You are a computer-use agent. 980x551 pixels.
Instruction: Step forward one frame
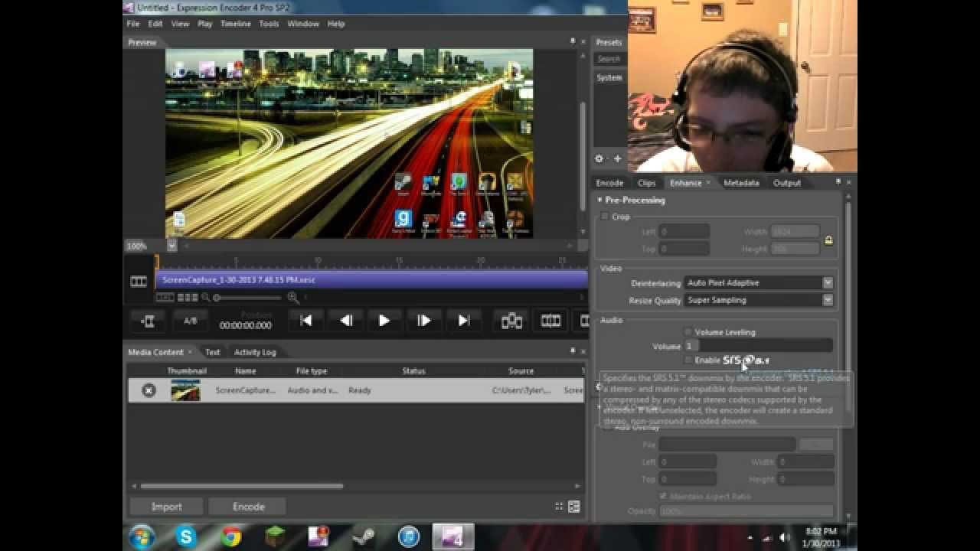pos(423,321)
